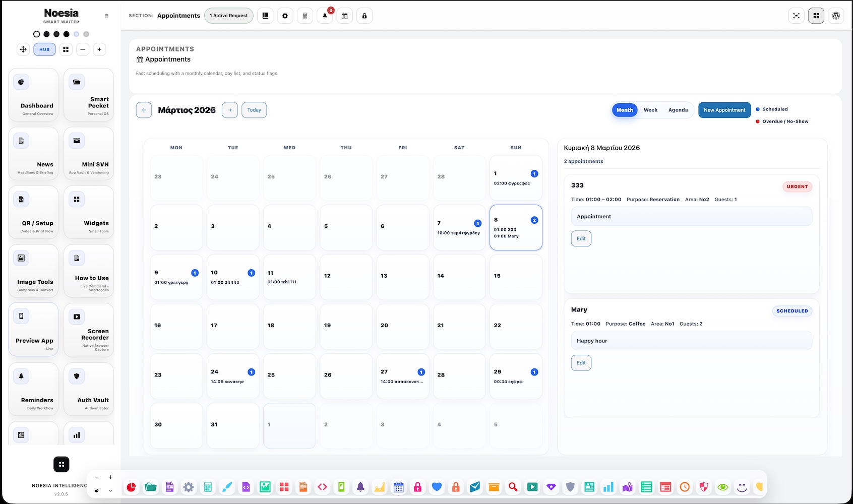Image resolution: width=853 pixels, height=504 pixels.
Task: Open the Dashboard tile
Action: pyautogui.click(x=33, y=95)
